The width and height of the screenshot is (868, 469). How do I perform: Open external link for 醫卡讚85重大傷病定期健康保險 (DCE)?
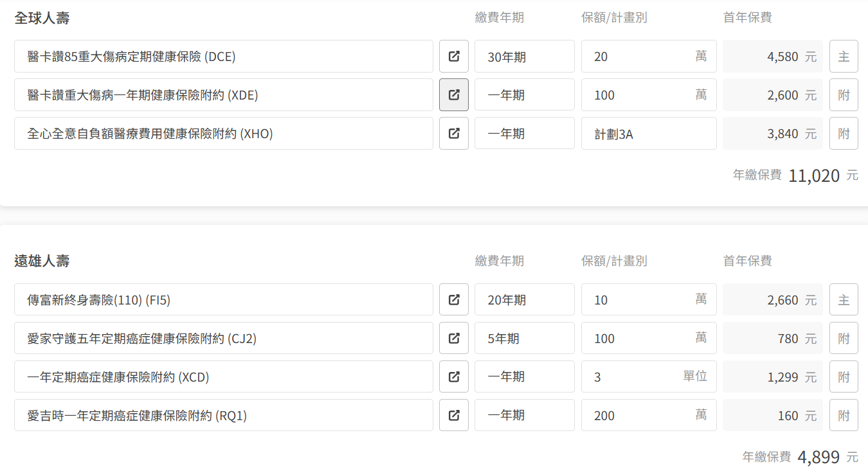coord(454,57)
